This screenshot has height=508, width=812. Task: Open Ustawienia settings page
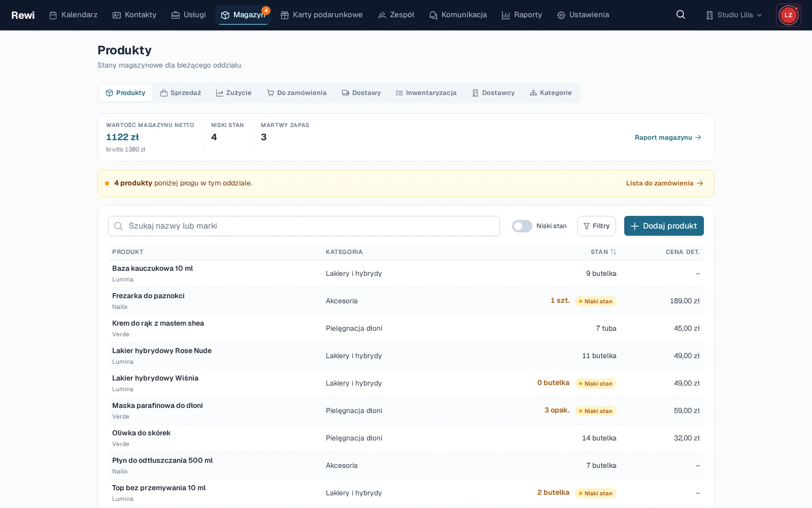click(583, 15)
